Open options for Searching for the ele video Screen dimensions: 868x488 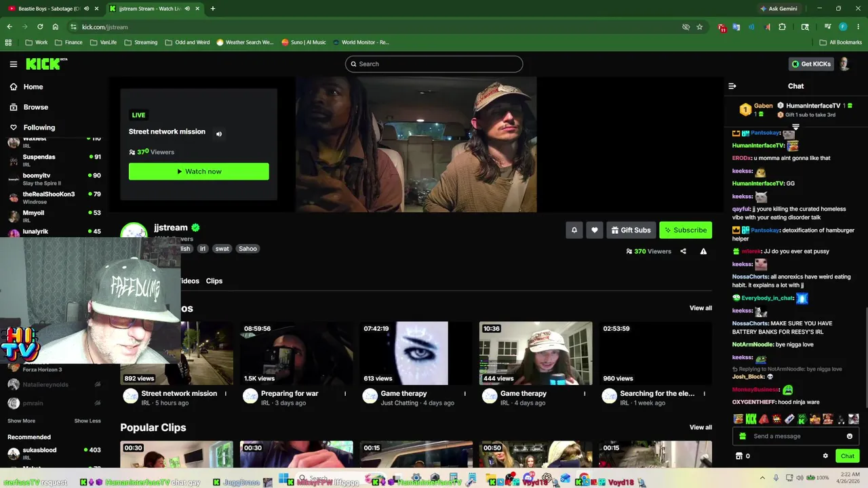[x=704, y=394]
